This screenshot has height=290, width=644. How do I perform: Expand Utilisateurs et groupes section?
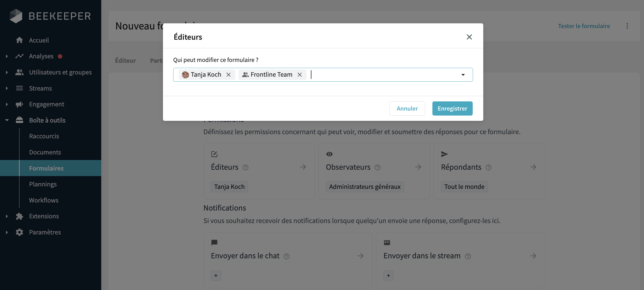(7, 72)
